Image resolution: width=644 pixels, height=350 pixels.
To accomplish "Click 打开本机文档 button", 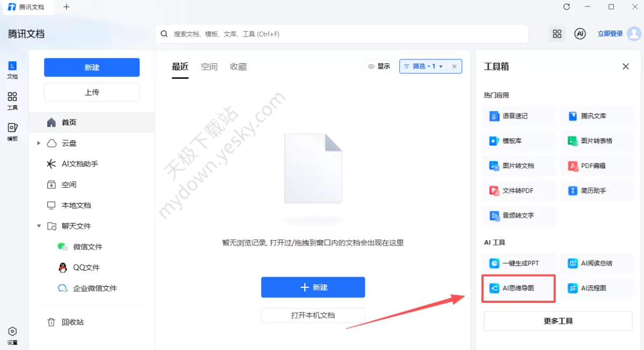I will [313, 315].
